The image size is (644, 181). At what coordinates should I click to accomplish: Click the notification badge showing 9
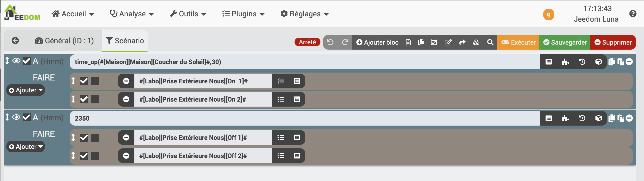point(548,15)
